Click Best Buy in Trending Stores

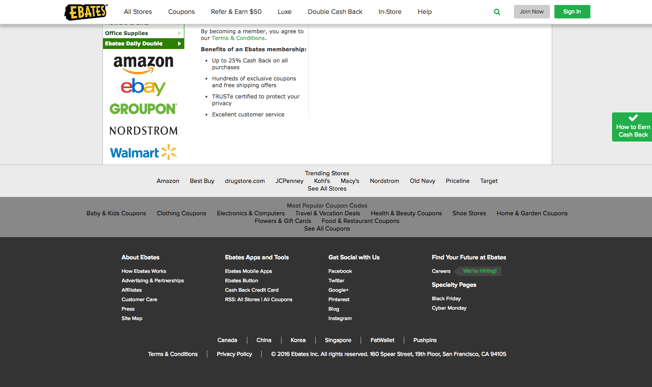(x=202, y=181)
